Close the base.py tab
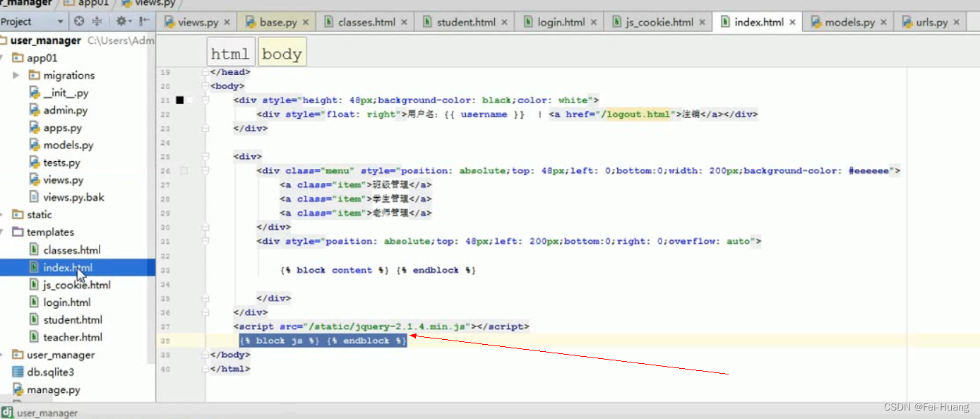The width and height of the screenshot is (980, 419). pyautogui.click(x=306, y=23)
